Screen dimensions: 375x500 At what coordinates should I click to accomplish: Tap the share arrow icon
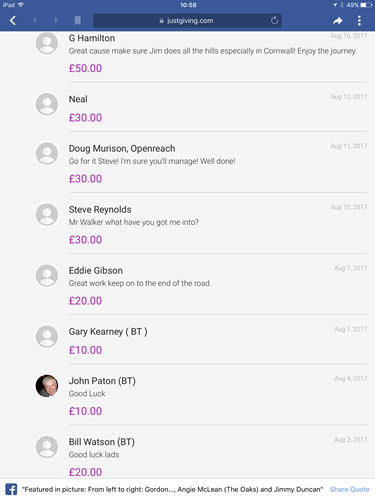tap(338, 21)
